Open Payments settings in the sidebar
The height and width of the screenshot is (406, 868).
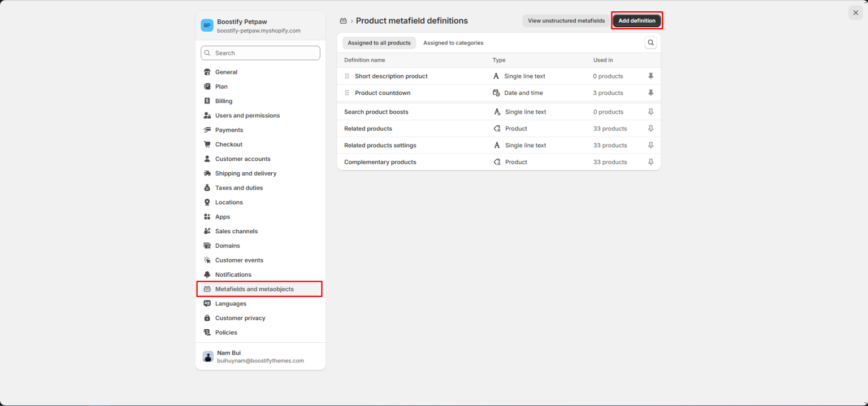[x=228, y=129]
